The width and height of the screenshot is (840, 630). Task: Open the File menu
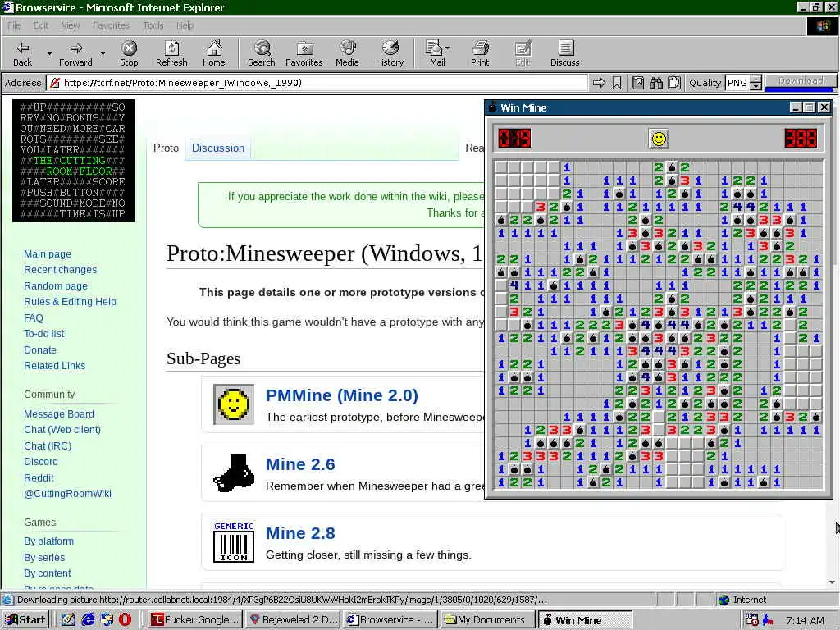point(14,25)
